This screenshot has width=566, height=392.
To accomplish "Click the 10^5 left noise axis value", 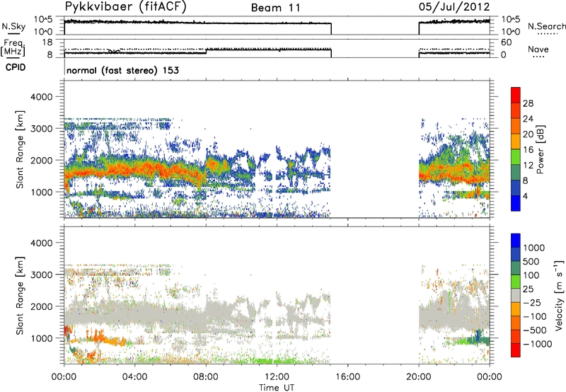I will click(x=43, y=19).
